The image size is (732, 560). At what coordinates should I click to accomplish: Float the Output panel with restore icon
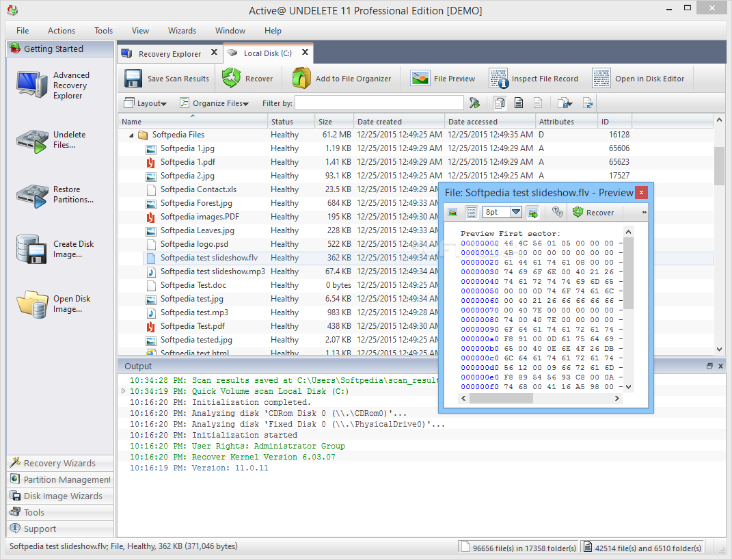(709, 366)
